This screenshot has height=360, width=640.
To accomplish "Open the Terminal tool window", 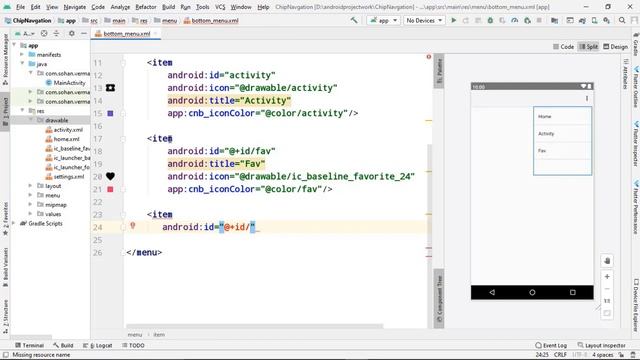I will pos(29,345).
